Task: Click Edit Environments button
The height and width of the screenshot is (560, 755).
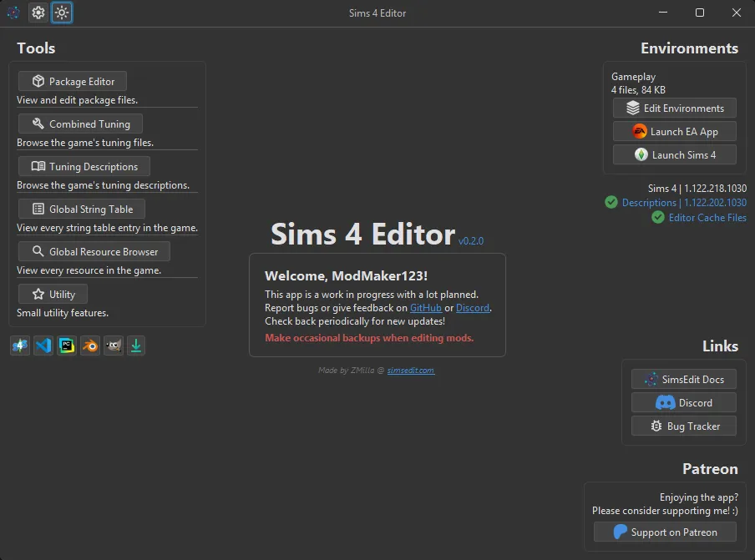Action: point(675,108)
